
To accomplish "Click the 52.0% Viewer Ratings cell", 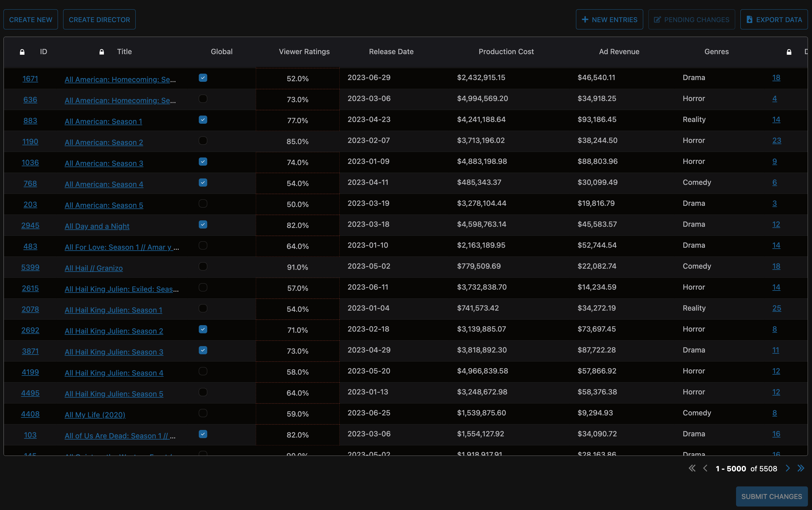I will pos(297,79).
